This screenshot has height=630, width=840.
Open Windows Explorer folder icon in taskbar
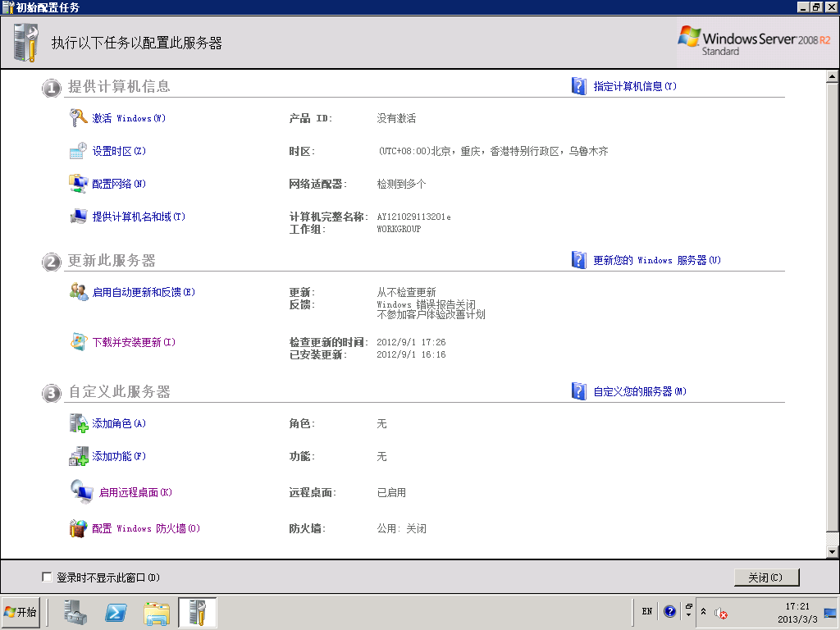coord(157,613)
